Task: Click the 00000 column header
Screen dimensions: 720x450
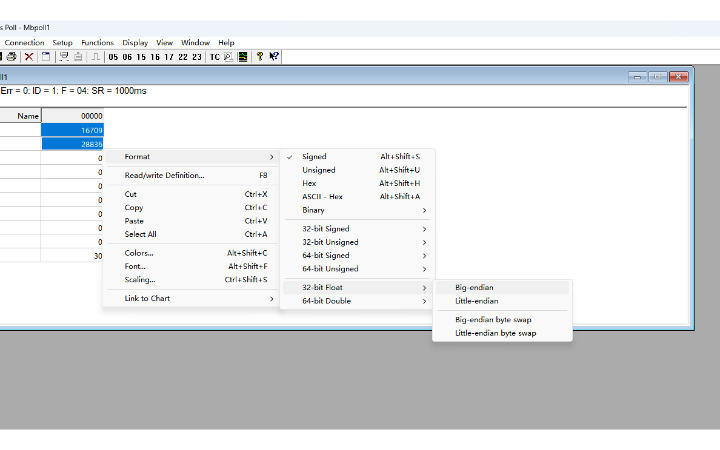Action: 73,116
